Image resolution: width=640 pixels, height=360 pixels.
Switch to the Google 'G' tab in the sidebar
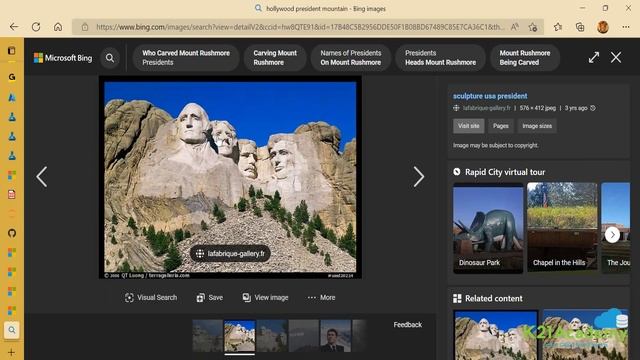point(12,77)
